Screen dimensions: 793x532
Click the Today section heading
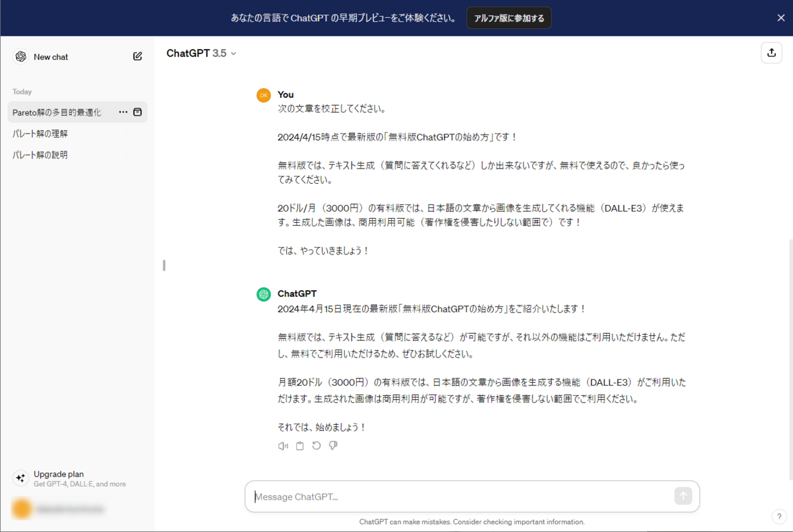click(22, 92)
